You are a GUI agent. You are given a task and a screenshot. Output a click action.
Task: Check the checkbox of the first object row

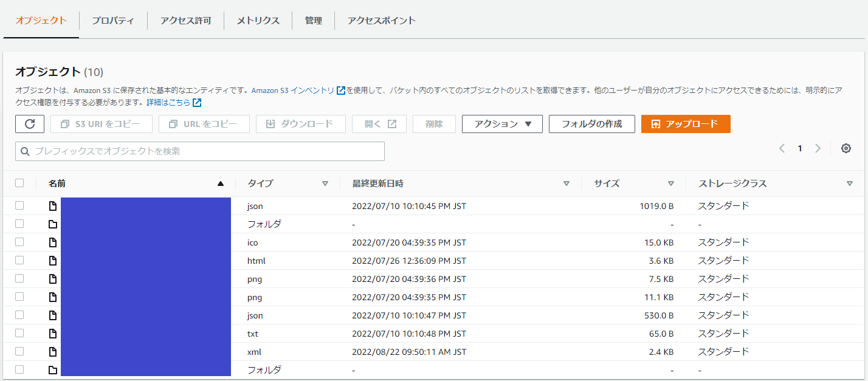[20, 205]
